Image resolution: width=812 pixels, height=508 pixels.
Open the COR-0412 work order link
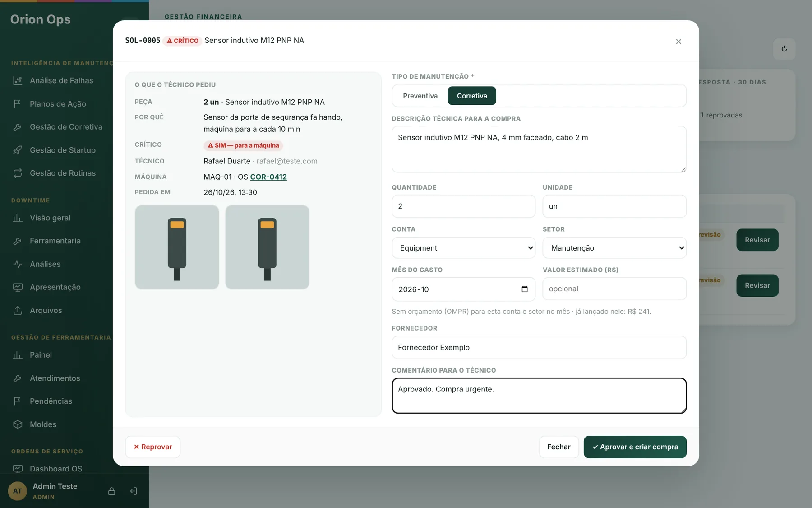point(268,177)
